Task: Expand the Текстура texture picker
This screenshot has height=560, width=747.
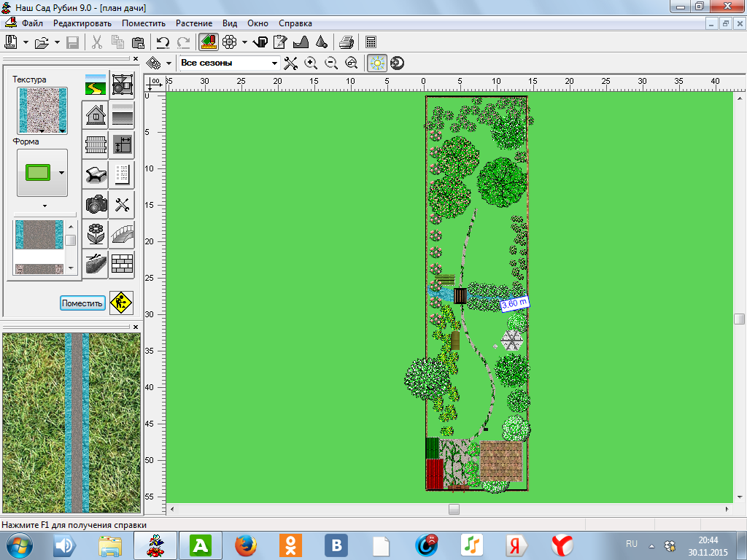Action: (x=42, y=110)
